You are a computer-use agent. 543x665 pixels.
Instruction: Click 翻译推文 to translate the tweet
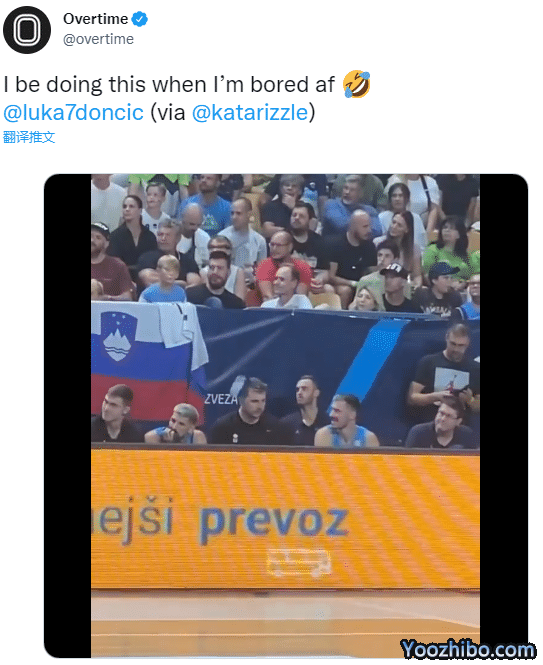[x=29, y=137]
